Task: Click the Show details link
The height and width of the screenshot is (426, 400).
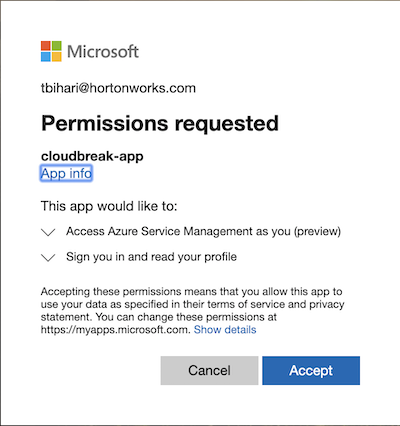Action: pyautogui.click(x=225, y=330)
